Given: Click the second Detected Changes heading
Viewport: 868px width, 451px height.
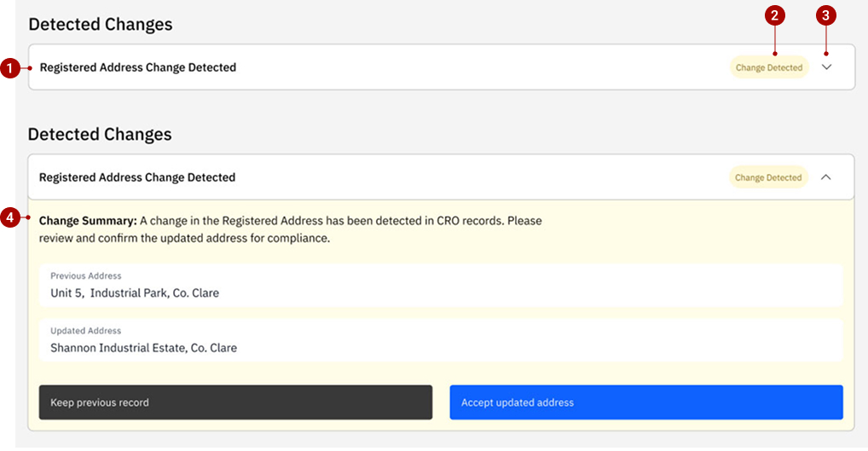Looking at the screenshot, I should (100, 134).
